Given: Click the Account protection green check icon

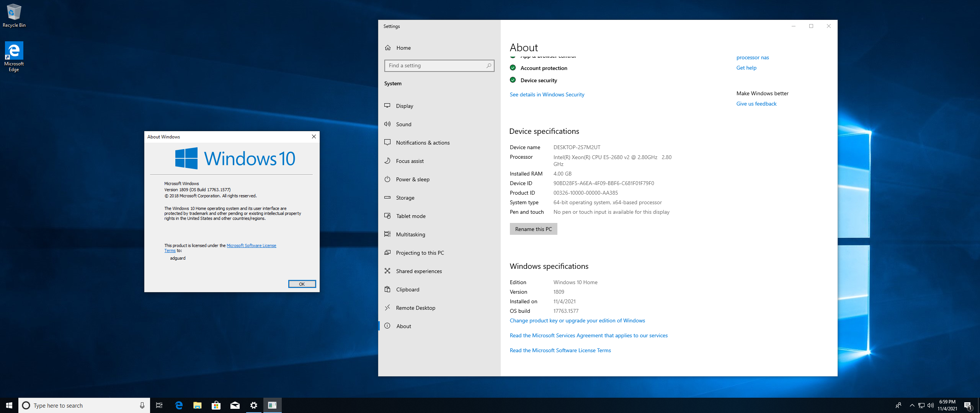Looking at the screenshot, I should [513, 68].
